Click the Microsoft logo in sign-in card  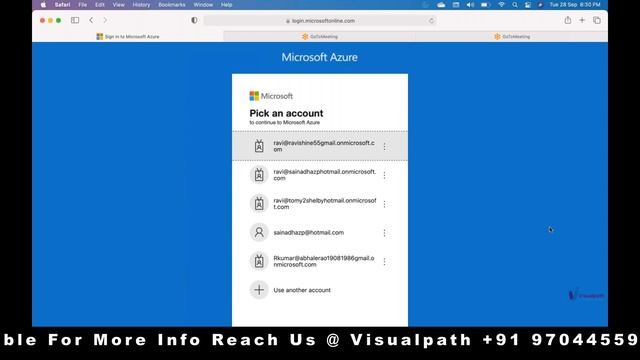click(x=271, y=96)
